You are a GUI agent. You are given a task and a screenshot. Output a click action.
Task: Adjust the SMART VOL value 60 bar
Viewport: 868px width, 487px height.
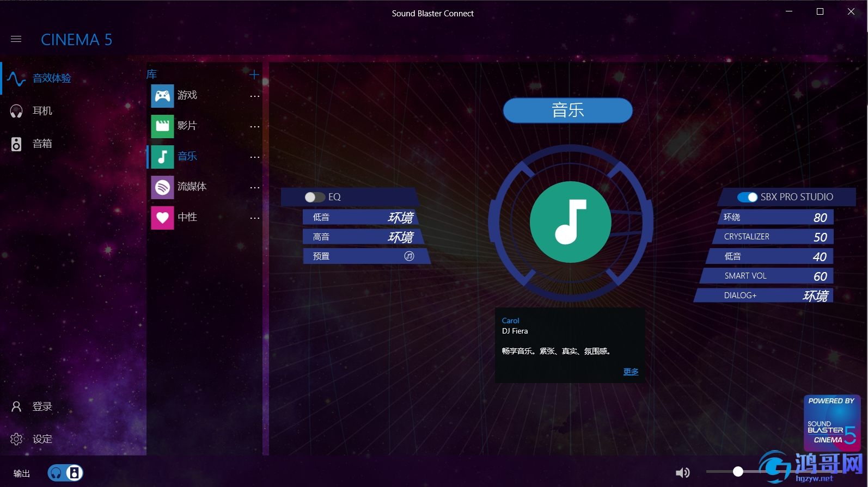click(x=766, y=276)
